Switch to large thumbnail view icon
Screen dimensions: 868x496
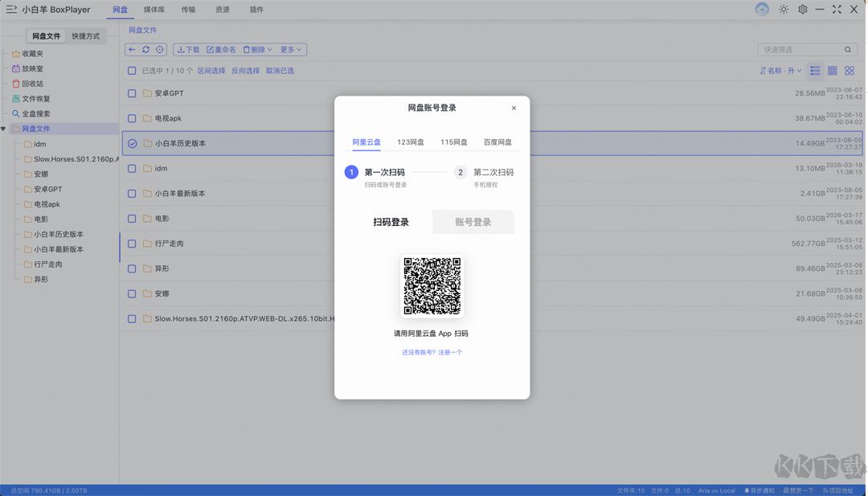pos(850,70)
